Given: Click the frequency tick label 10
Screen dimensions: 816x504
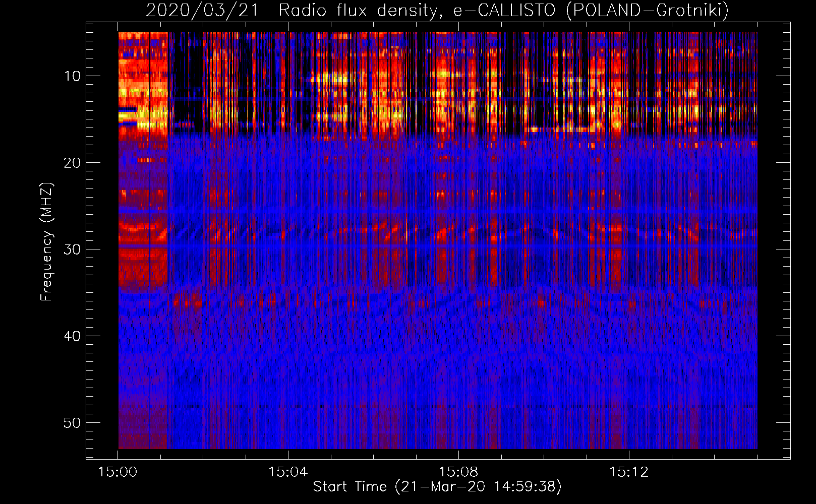Looking at the screenshot, I should [73, 76].
